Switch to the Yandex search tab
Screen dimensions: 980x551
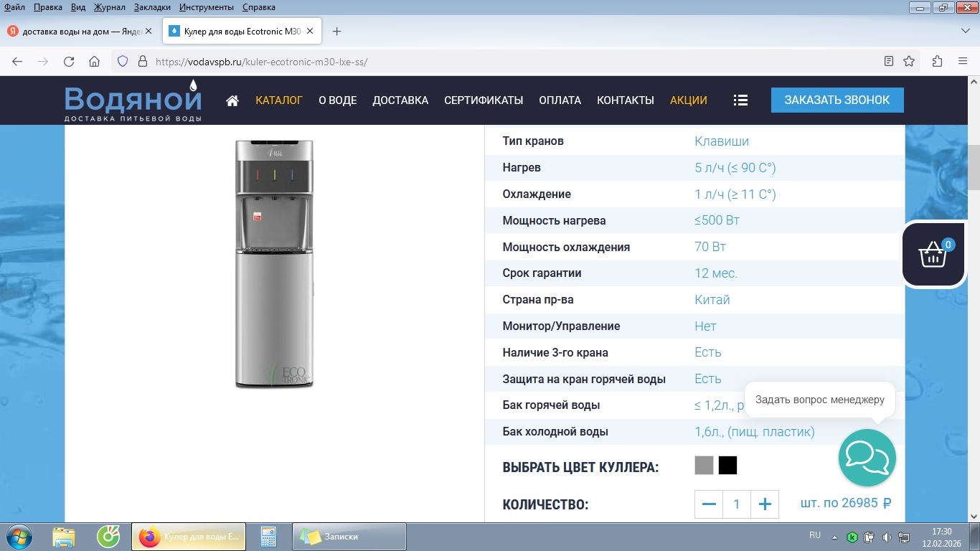[80, 32]
